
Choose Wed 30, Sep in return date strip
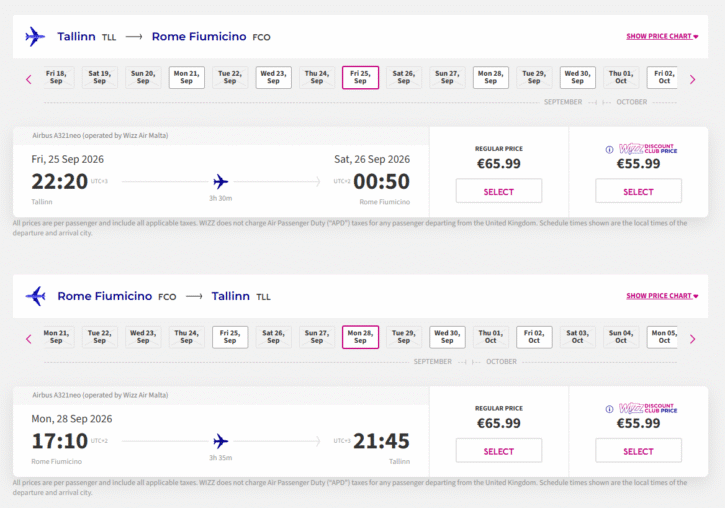click(x=447, y=337)
